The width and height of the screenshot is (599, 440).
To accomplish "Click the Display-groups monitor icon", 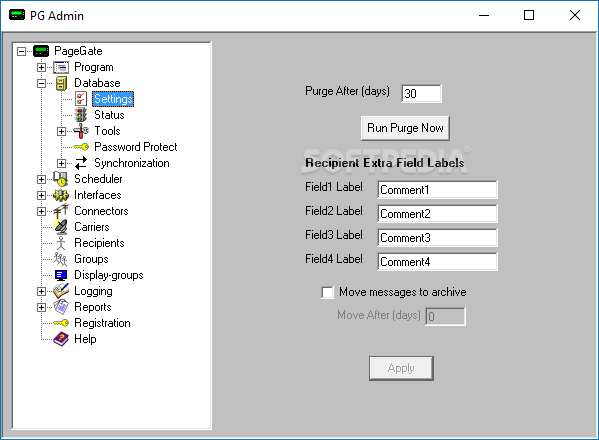I will (x=61, y=275).
